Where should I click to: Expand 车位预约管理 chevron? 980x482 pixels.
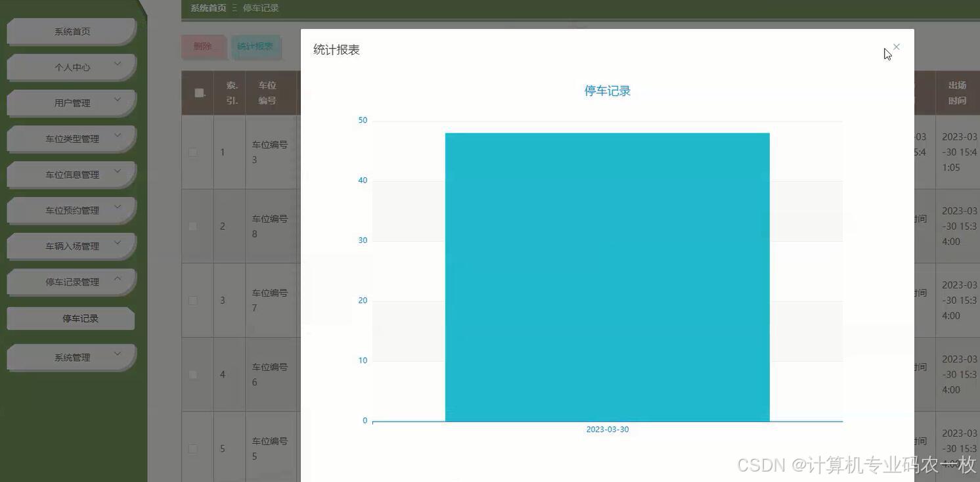pos(118,207)
